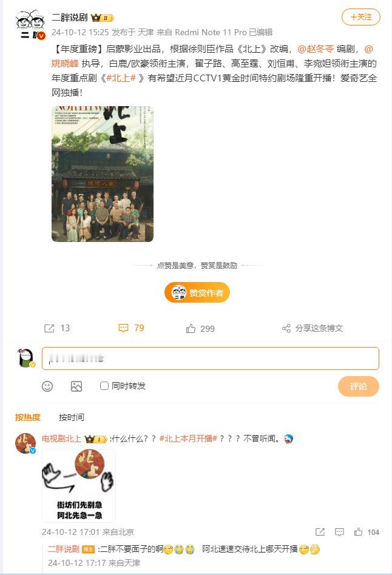Like the 电视剧北上 comment with 104
This screenshot has height=575, width=392.
[358, 532]
